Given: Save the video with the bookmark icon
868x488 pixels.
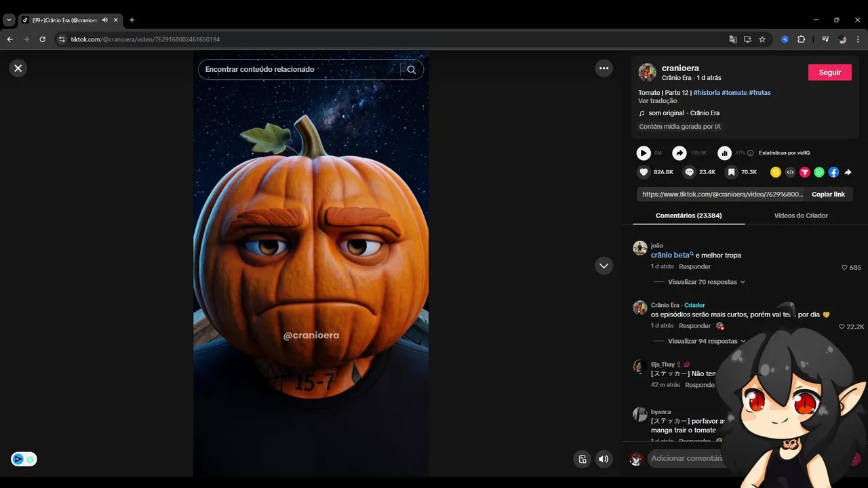Looking at the screenshot, I should coord(731,172).
